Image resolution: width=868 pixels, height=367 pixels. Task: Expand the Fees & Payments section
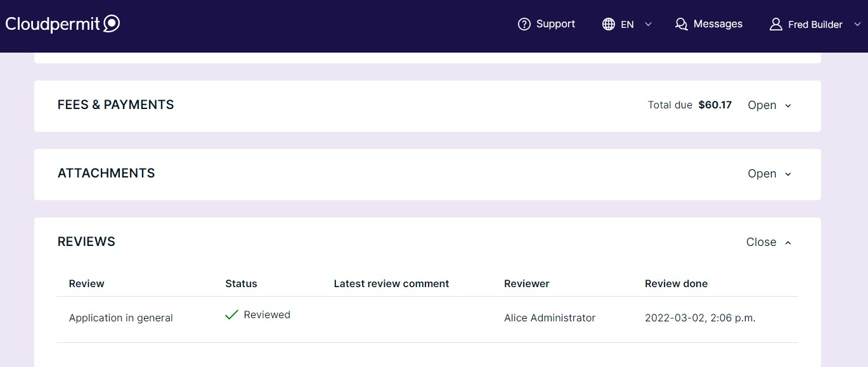pos(770,105)
